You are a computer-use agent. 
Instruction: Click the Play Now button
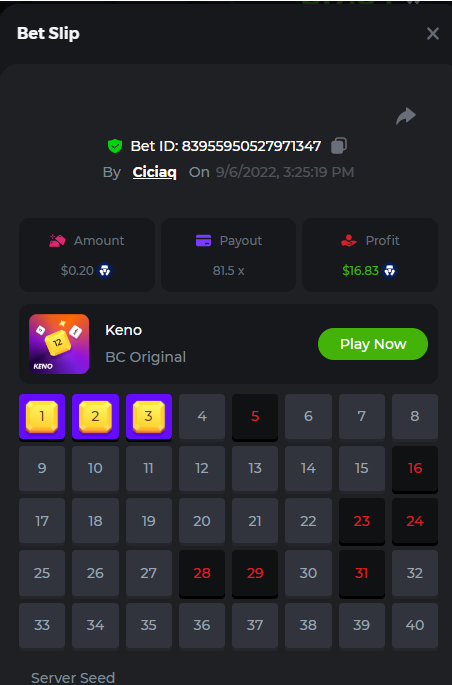click(373, 344)
